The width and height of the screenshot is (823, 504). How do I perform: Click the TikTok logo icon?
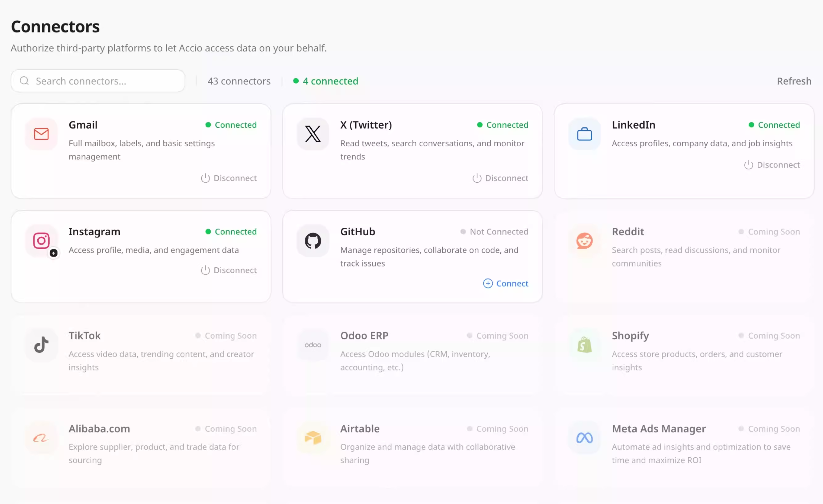pos(41,345)
